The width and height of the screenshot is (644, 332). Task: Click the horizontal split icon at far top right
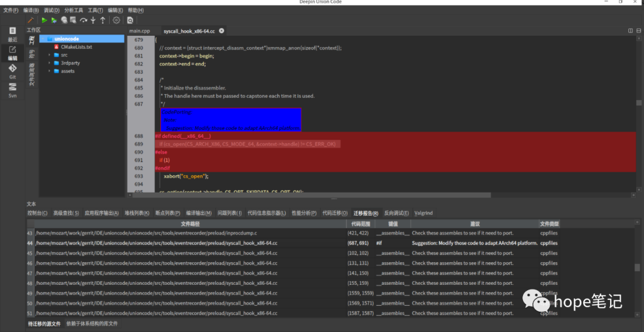pyautogui.click(x=639, y=31)
